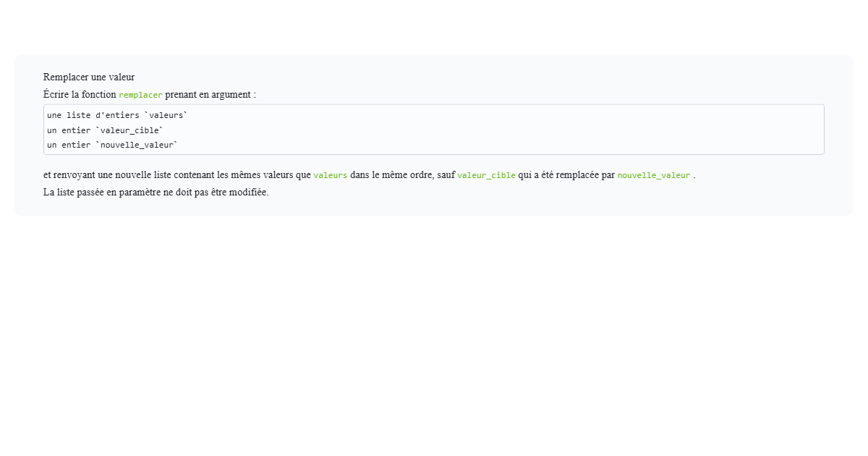This screenshot has height=456, width=868.
Task: Click the green 'valeurs' inline code token
Action: pos(330,175)
